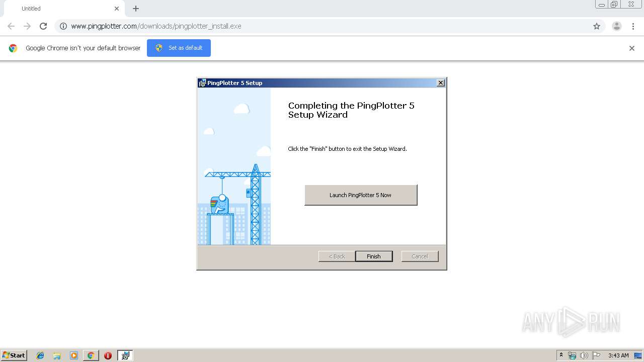This screenshot has height=362, width=644.
Task: Bookmark this page with the star icon
Action: [597, 26]
